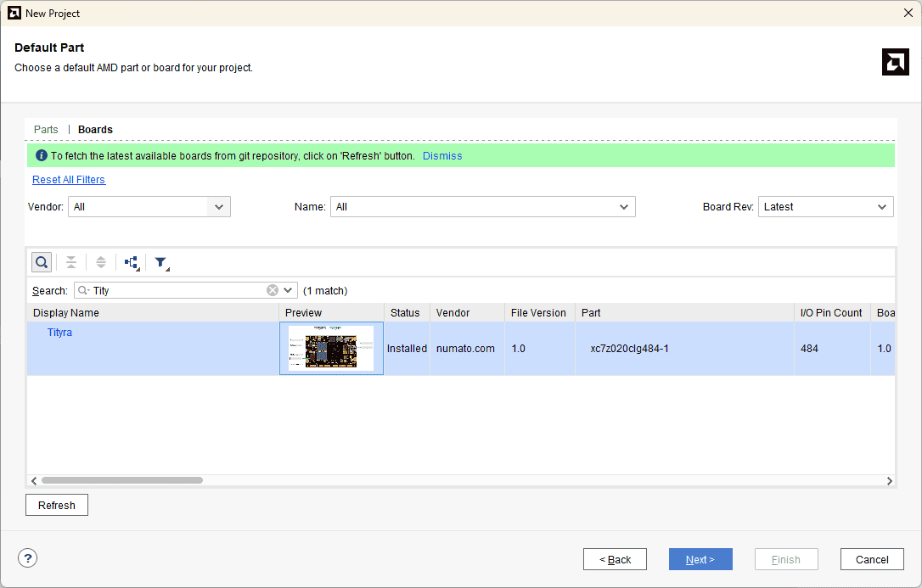Image resolution: width=922 pixels, height=588 pixels.
Task: Switch to the Parts tab
Action: pos(46,130)
